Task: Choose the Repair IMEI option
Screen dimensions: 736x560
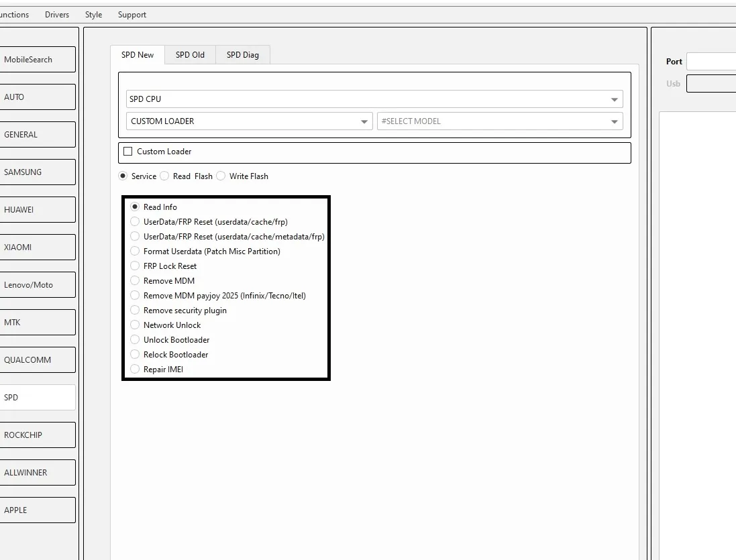Action: pos(136,370)
